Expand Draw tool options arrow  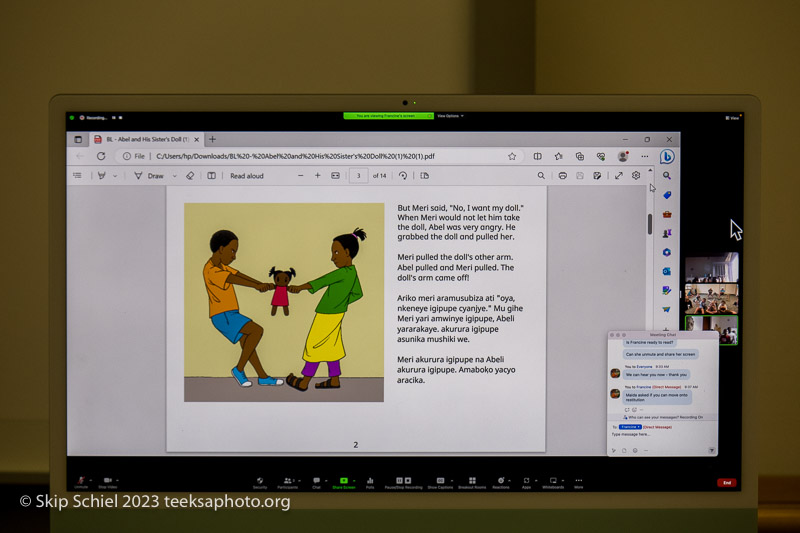(x=174, y=175)
